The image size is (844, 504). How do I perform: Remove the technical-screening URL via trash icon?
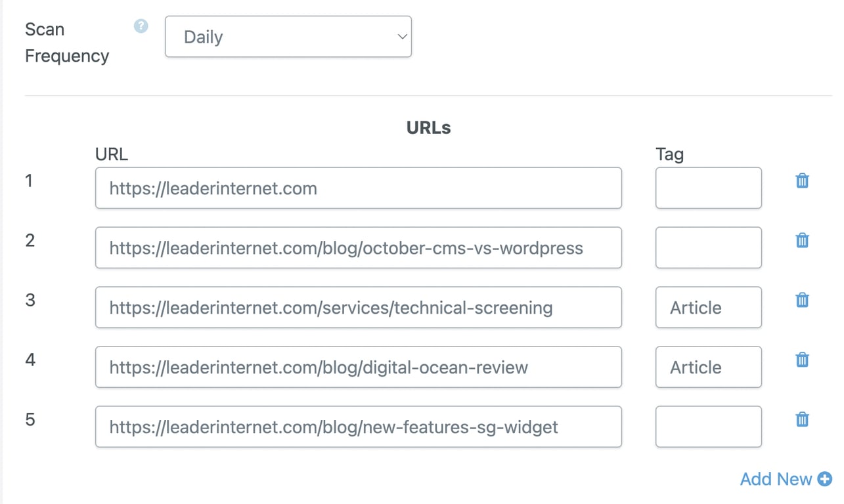[802, 301]
